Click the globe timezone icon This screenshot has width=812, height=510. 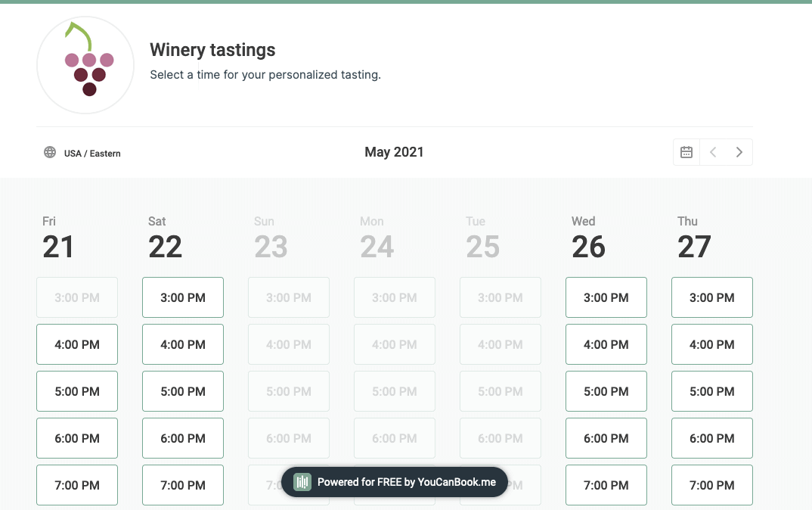(50, 152)
